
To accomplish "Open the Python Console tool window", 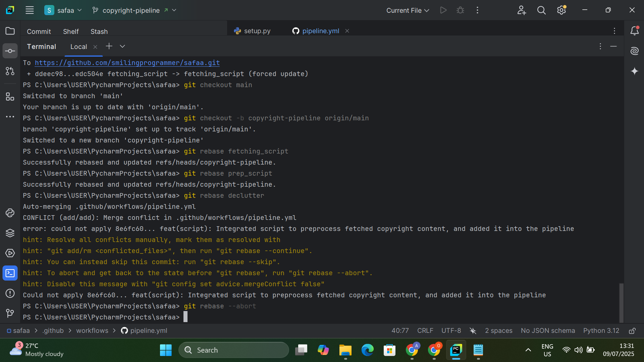I will 10,213.
